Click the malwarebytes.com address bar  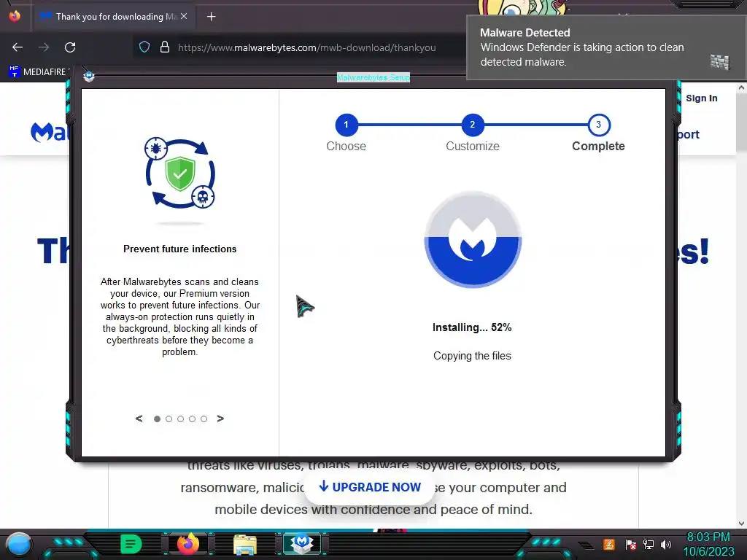pos(307,47)
